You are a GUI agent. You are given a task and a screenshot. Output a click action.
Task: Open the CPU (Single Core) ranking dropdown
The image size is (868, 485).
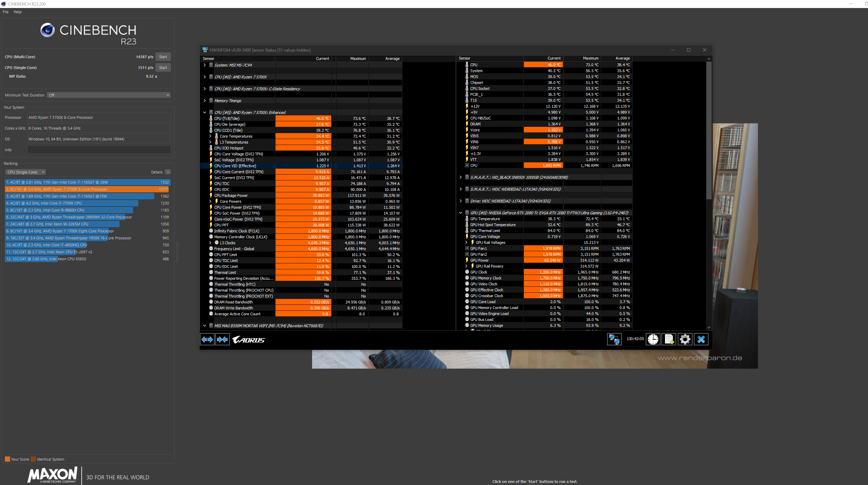pyautogui.click(x=25, y=172)
